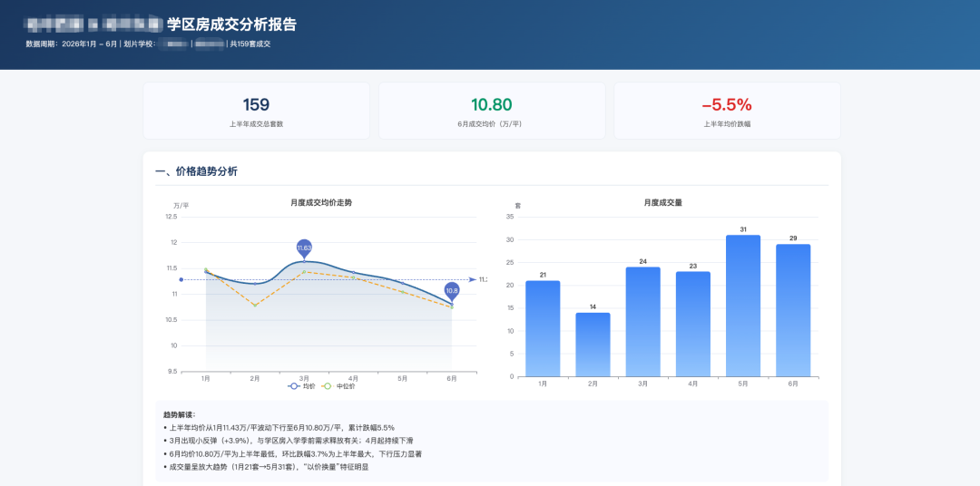This screenshot has height=486, width=980.
Task: Click the average line's starting dot
Action: click(181, 280)
